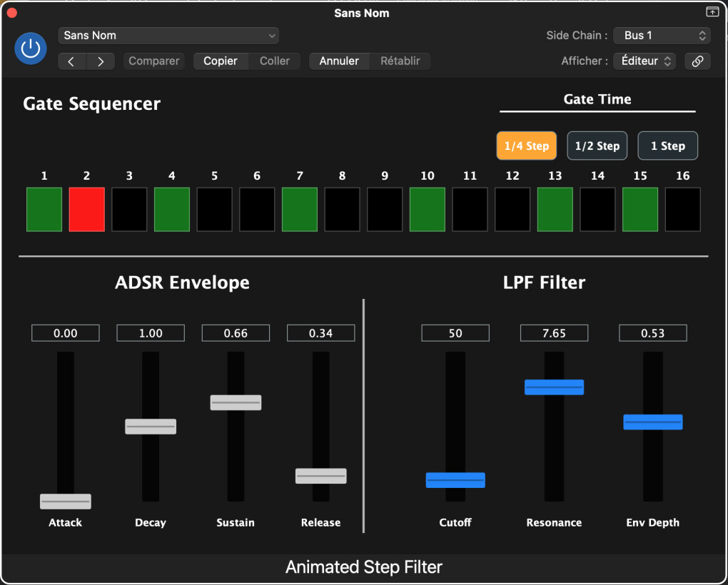Open the Sans Nom preset dropdown
This screenshot has width=728, height=585.
(x=168, y=36)
